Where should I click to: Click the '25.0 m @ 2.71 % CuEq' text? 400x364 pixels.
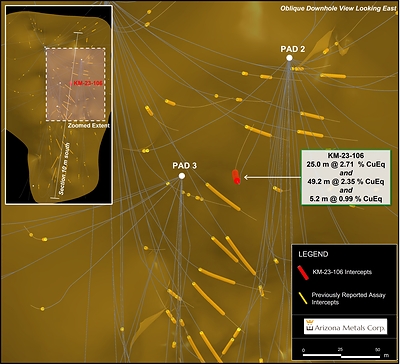(346, 164)
